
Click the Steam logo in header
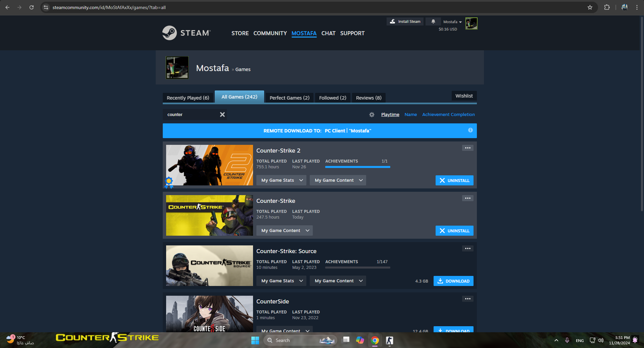186,33
